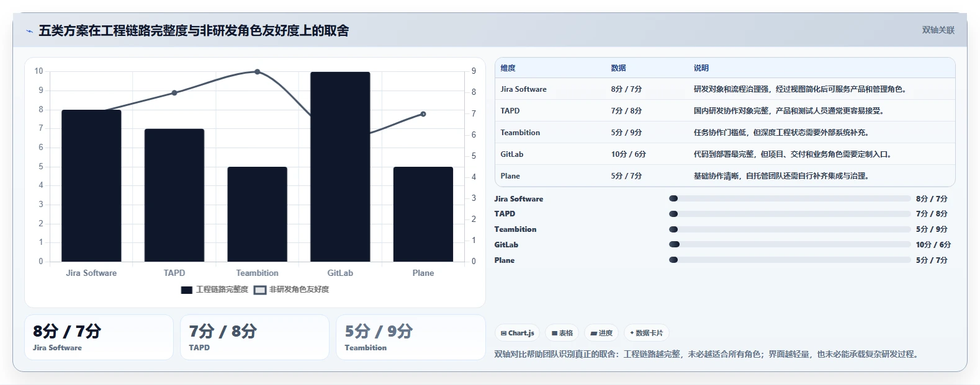Click the Jira Software x-axis label
Screen dimensions: 980x385
coord(91,273)
